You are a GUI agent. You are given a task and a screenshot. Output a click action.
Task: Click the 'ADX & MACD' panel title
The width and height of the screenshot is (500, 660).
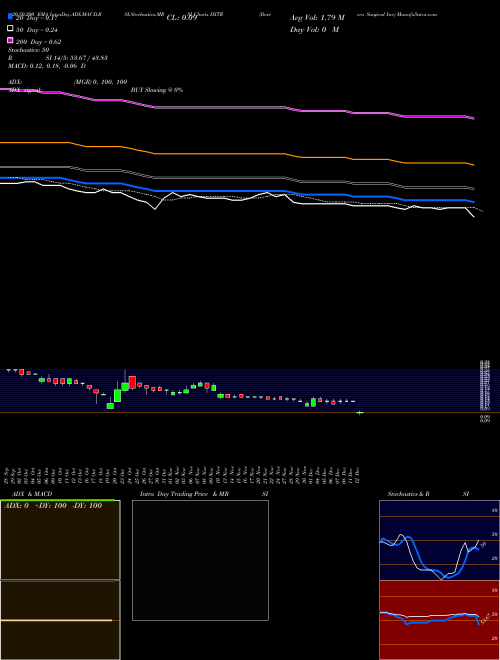[32, 494]
